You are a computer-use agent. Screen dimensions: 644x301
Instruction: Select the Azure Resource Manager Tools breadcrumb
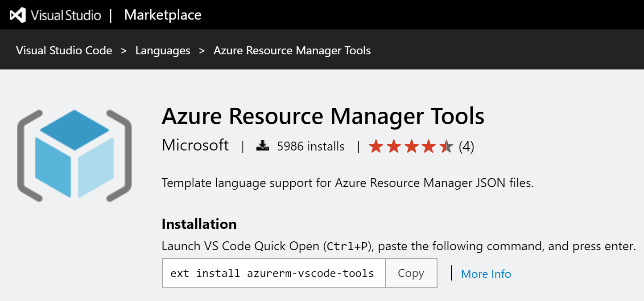point(292,50)
